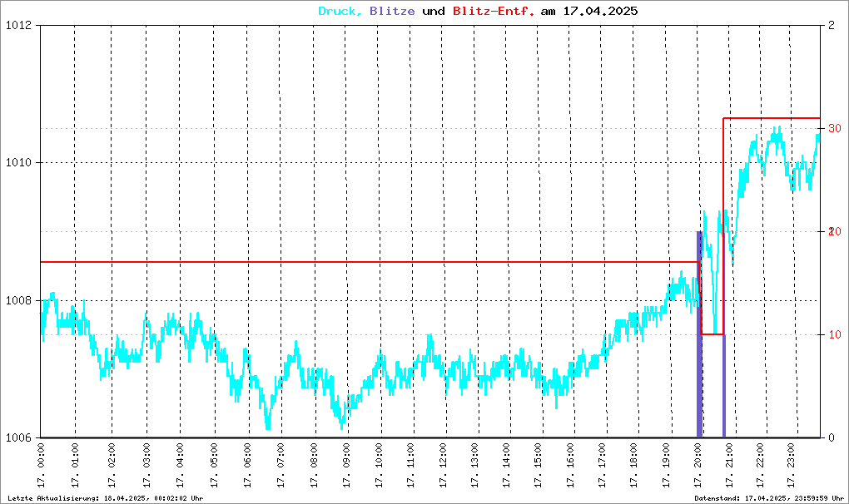Viewport: 849px width, 504px height.
Task: Click the x-axis label '17. 12:00'
Action: [x=444, y=466]
